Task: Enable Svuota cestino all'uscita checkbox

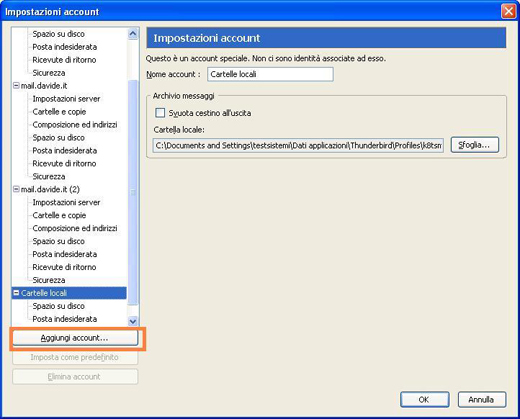Action: (160, 113)
